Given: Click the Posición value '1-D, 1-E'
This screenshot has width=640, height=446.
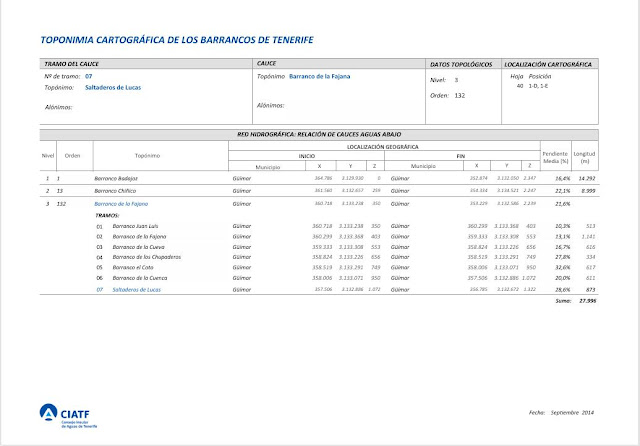Looking at the screenshot, I should tap(538, 86).
